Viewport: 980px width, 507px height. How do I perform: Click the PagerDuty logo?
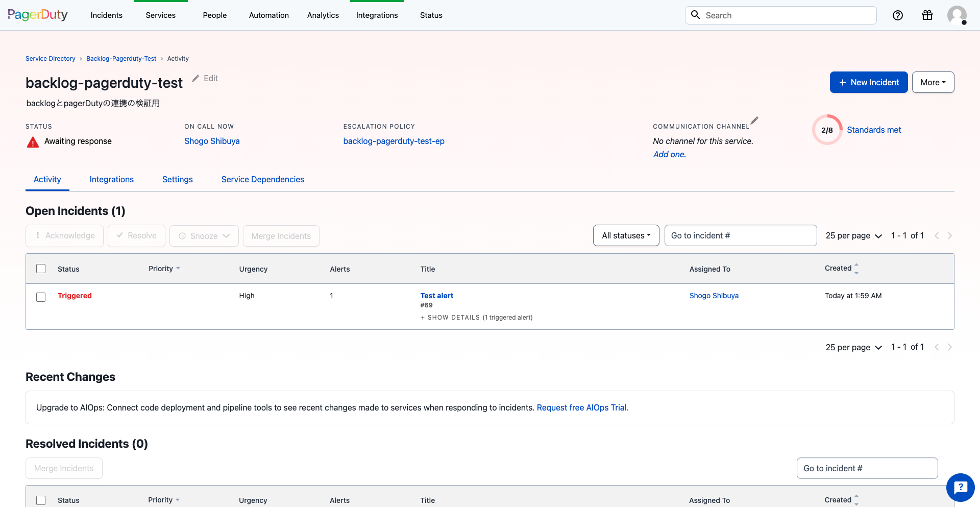pos(37,15)
